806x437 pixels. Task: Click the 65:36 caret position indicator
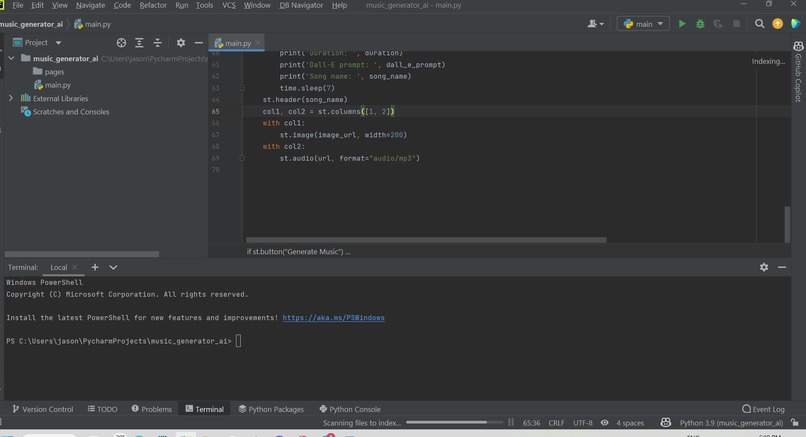(531, 423)
